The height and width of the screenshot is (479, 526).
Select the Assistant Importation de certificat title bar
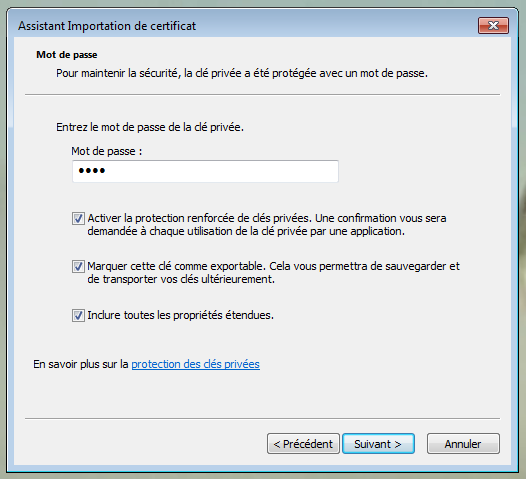(235, 25)
